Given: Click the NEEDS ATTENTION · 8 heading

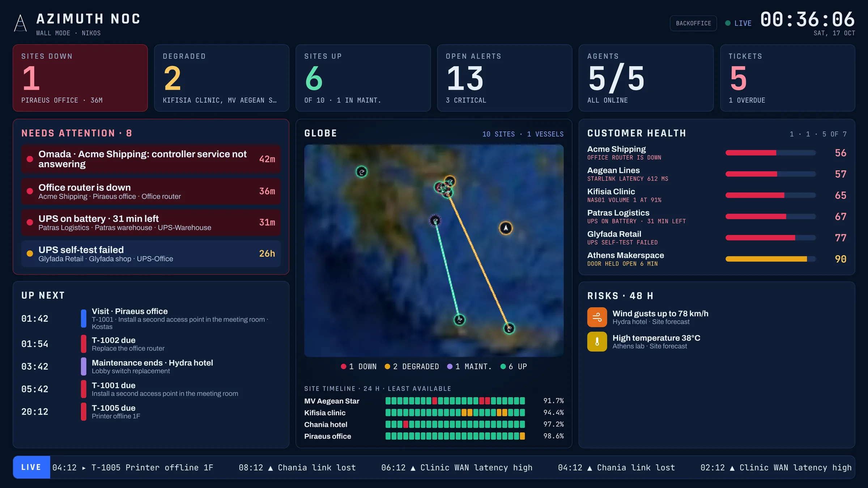Looking at the screenshot, I should (x=77, y=133).
